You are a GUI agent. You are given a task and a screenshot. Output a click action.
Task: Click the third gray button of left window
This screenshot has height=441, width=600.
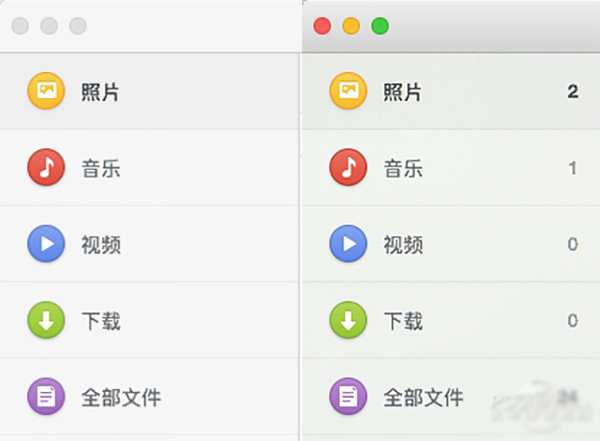pyautogui.click(x=78, y=26)
